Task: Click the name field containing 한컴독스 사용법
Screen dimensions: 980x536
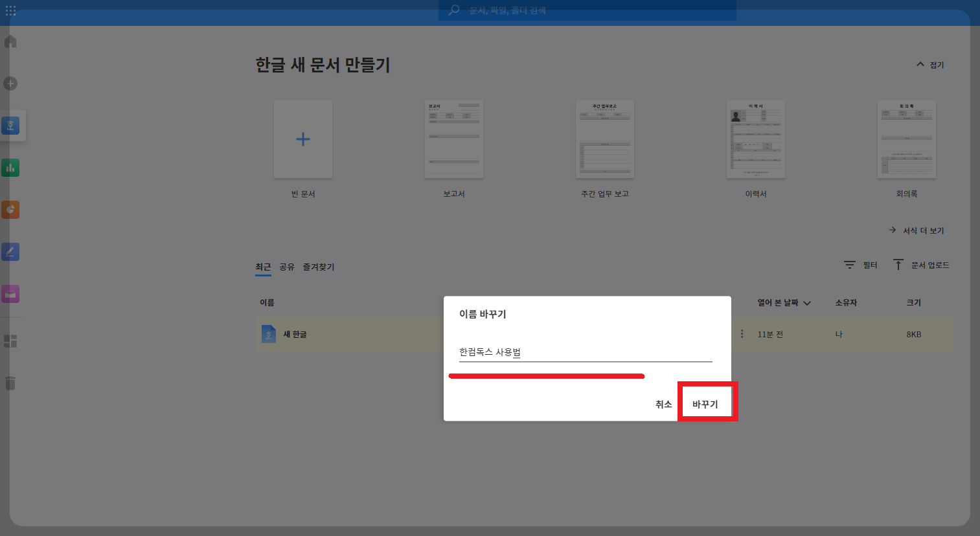Action: pyautogui.click(x=586, y=352)
